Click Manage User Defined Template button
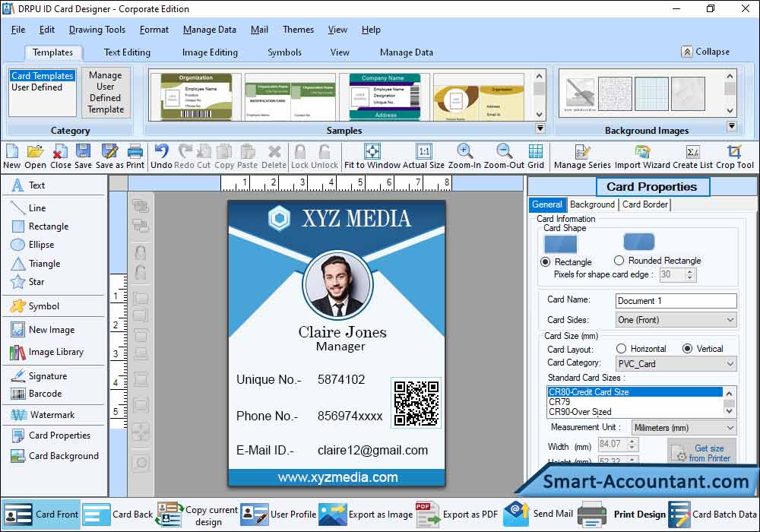760x532 pixels. coord(106,92)
